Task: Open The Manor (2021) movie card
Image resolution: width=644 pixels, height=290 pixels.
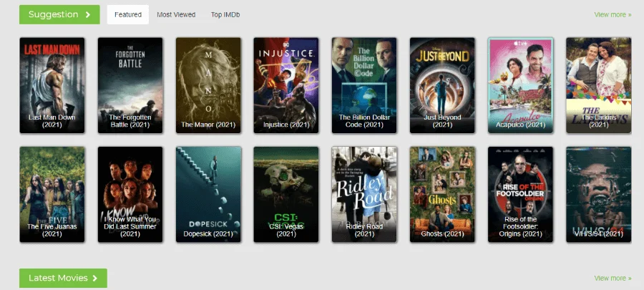Action: point(209,85)
